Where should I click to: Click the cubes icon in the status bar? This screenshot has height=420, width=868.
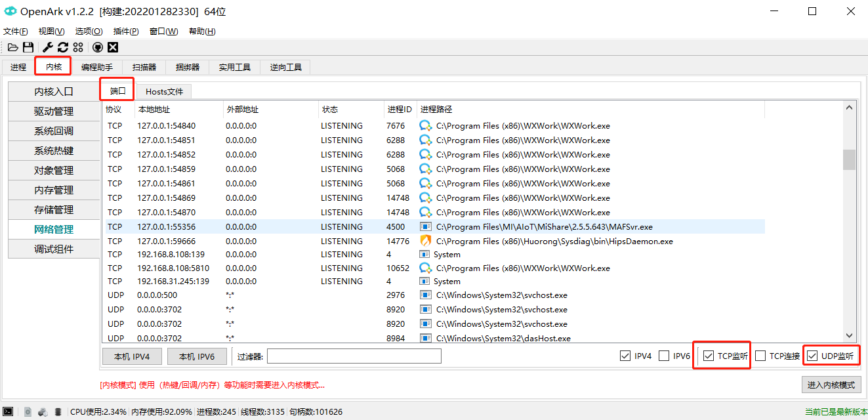43,412
